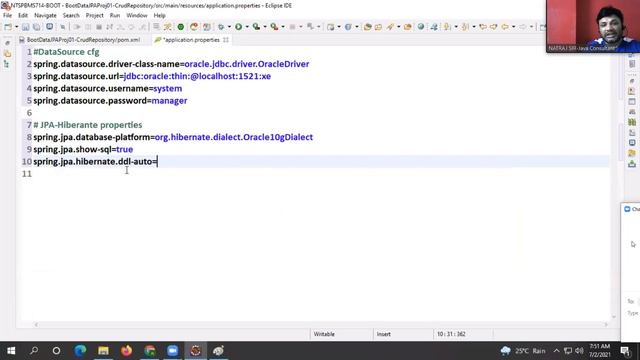This screenshot has width=640, height=360.
Task: Open Microsoft Edge from the taskbar
Action: coord(80,351)
